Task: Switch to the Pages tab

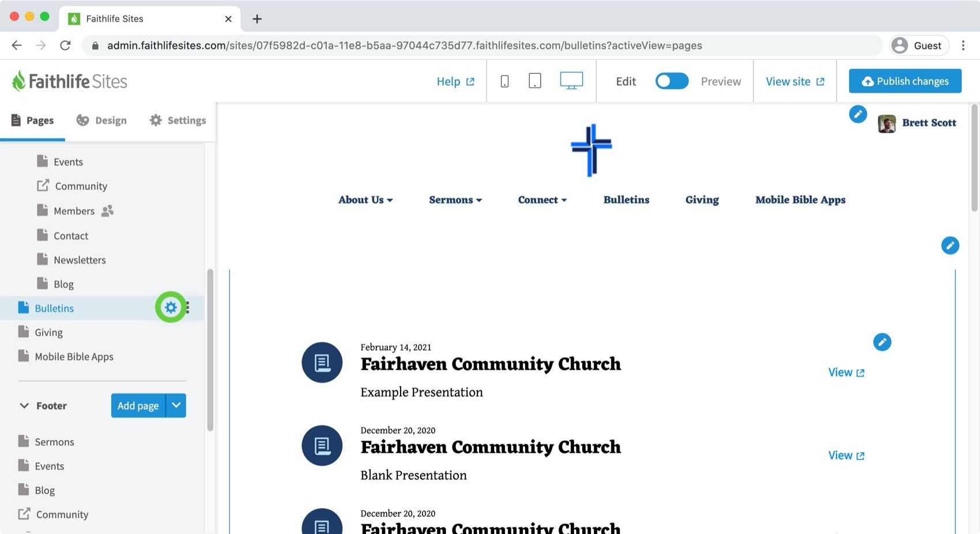Action: 32,120
